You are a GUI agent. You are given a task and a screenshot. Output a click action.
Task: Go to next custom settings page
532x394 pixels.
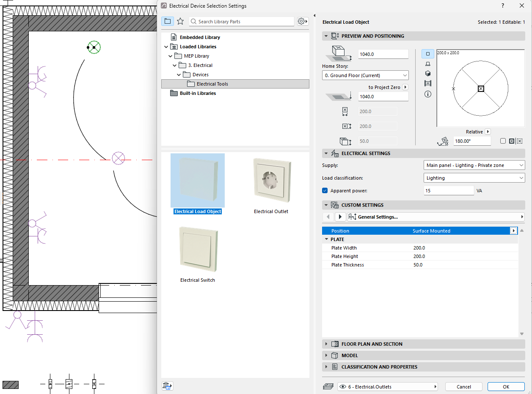click(x=340, y=217)
